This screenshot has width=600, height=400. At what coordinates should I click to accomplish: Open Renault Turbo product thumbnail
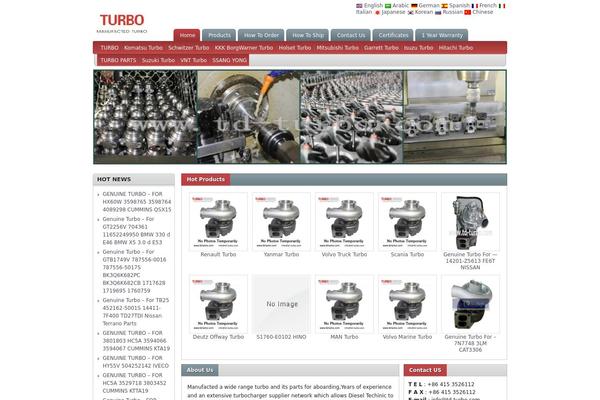[218, 222]
